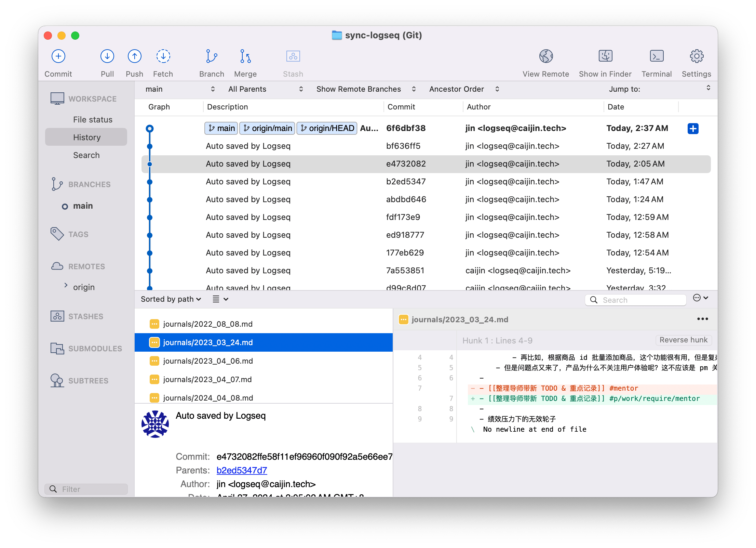
Task: Click the Commit toolbar icon
Action: tap(58, 56)
